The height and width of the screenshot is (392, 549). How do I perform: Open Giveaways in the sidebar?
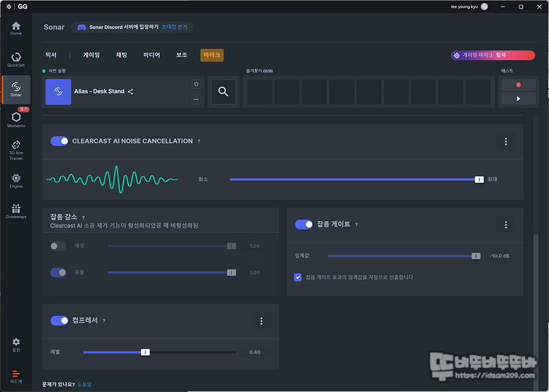(x=16, y=212)
